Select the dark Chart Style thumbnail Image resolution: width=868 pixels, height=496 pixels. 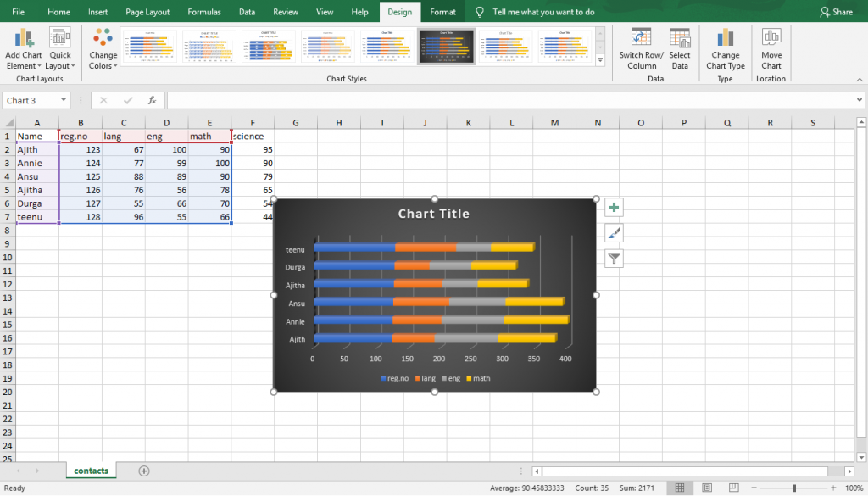447,46
